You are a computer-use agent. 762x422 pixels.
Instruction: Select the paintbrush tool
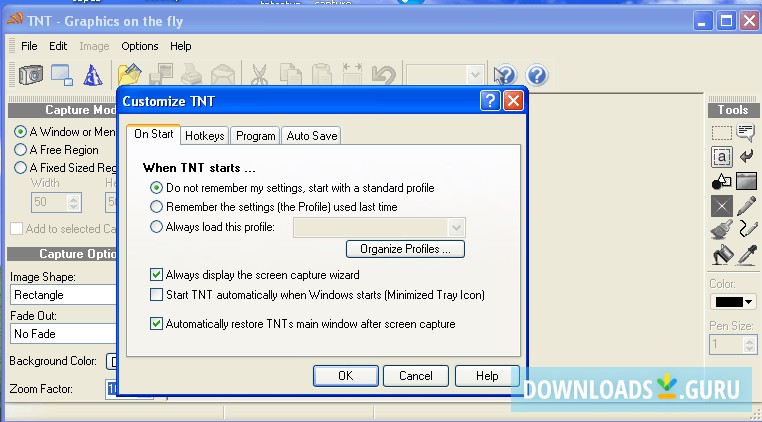pos(722,229)
